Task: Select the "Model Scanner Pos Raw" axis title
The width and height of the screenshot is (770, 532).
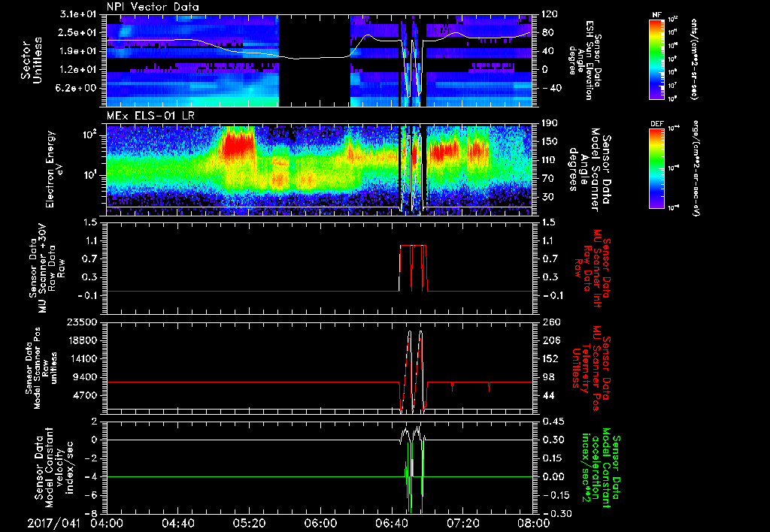Action: pos(43,367)
